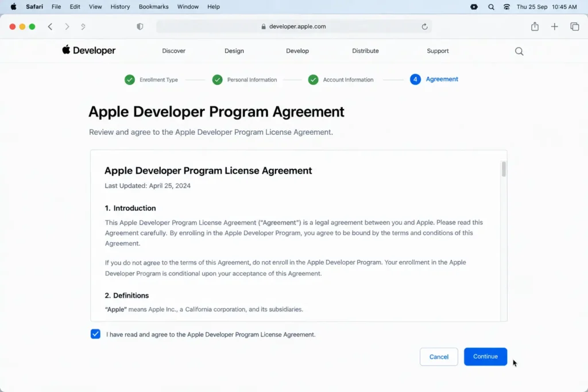Click the double-chevron icon beside forward arrow
Viewport: 588px width, 392px height.
pos(83,26)
